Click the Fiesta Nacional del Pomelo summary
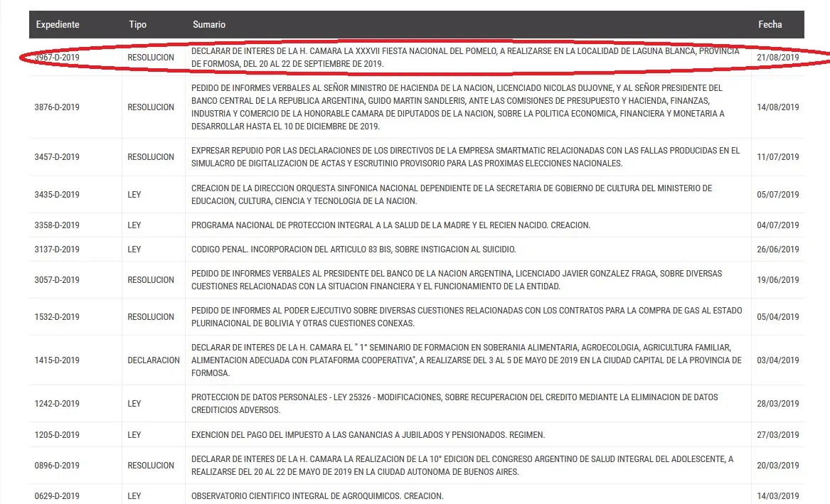Image resolution: width=830 pixels, height=504 pixels. pos(465,57)
